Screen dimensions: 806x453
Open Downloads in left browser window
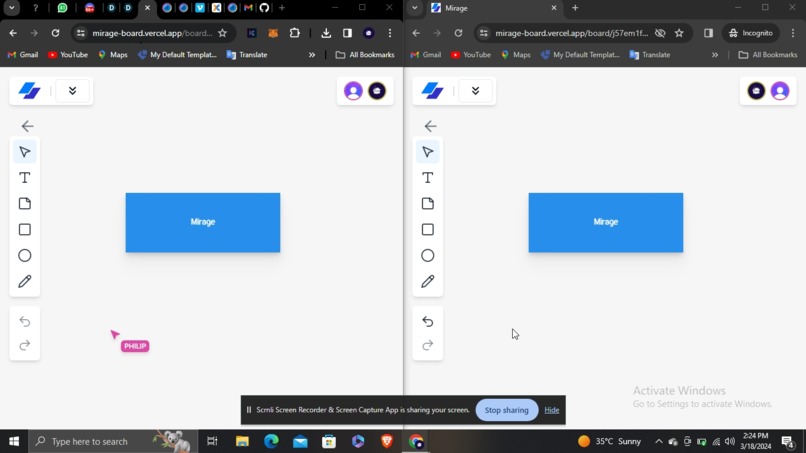(326, 33)
